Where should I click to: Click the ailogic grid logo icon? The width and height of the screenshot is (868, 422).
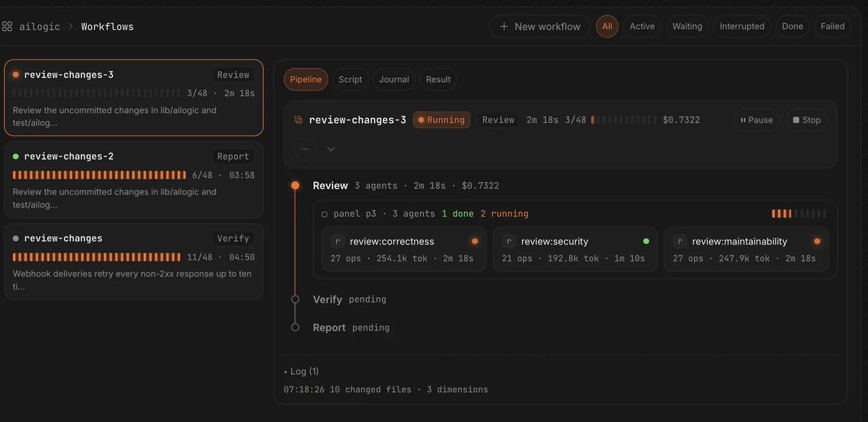pyautogui.click(x=7, y=27)
